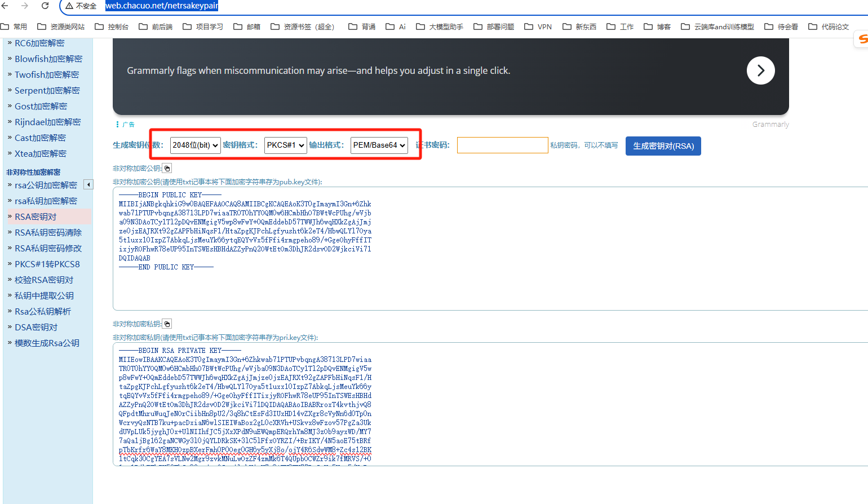Open the 前后端 bookmark folder
Screen dimensions: 868x504
156,26
